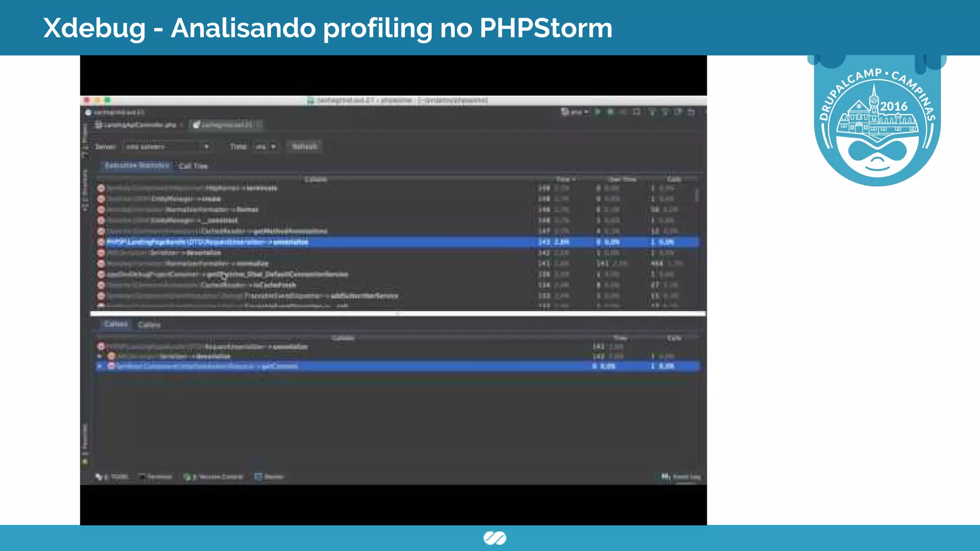
Task: Select the EntityManager->__construct row
Action: [x=397, y=220]
